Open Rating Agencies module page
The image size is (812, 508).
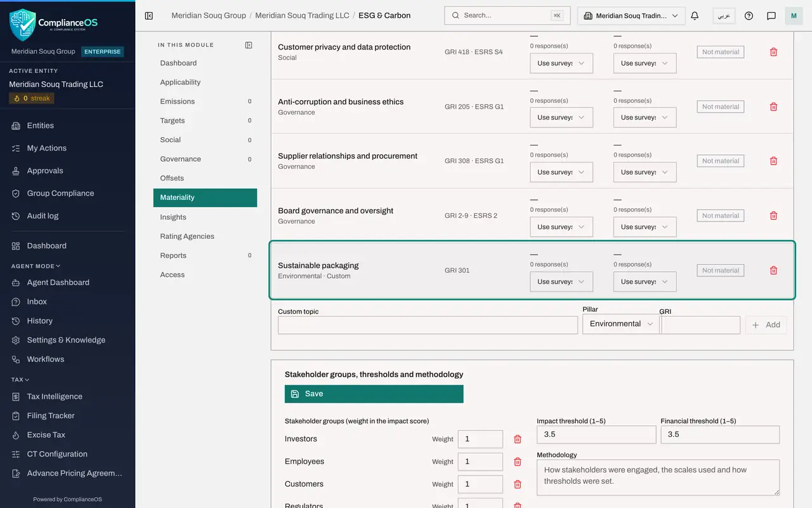tap(205, 236)
